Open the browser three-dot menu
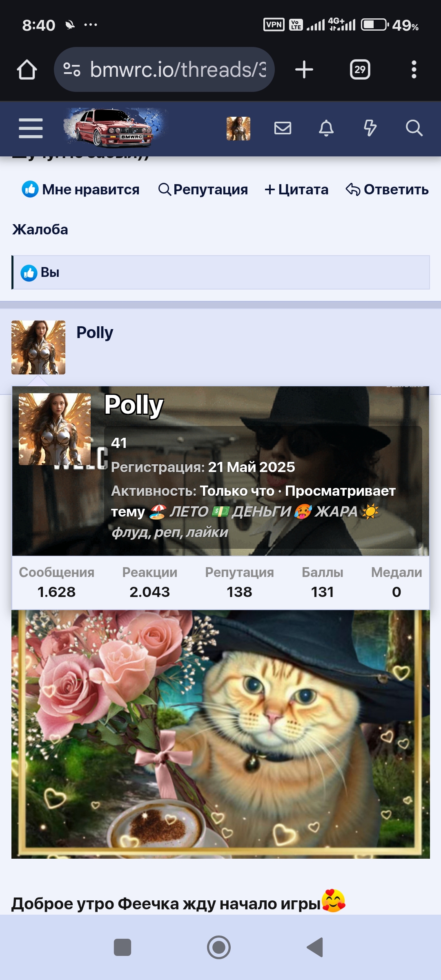Image resolution: width=441 pixels, height=980 pixels. tap(414, 69)
